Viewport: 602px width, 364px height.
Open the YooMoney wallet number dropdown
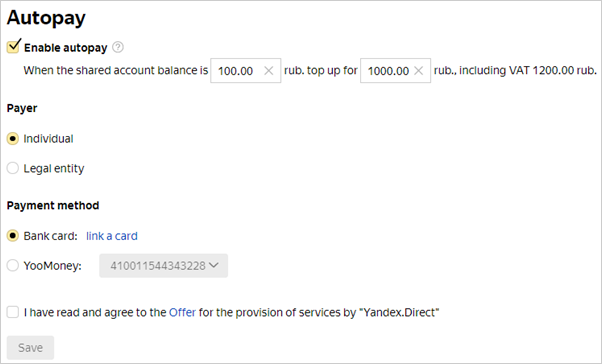(164, 266)
